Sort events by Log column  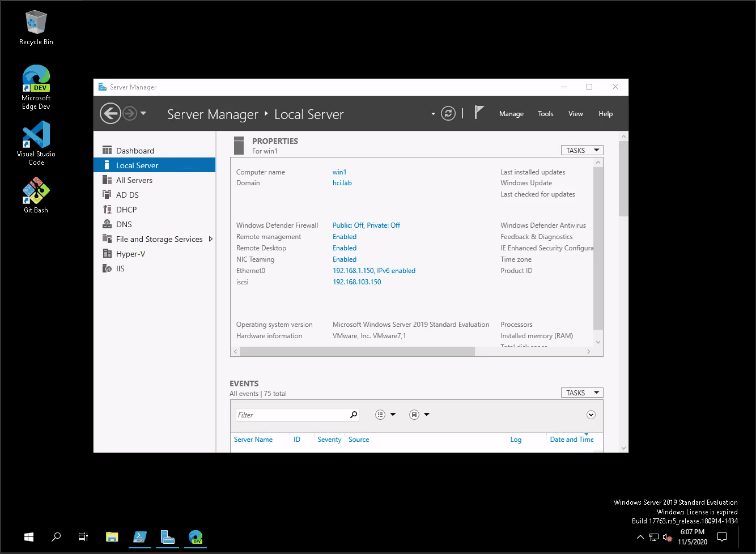(x=516, y=440)
